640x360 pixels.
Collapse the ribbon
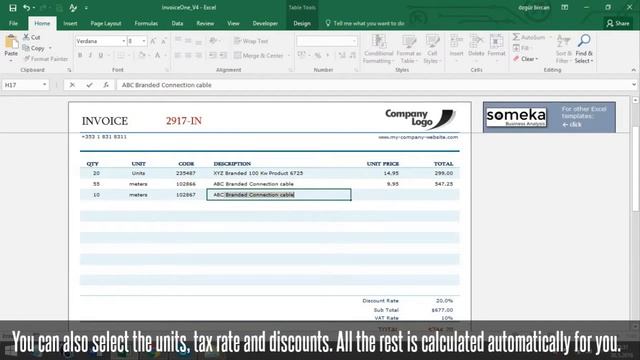pyautogui.click(x=633, y=70)
